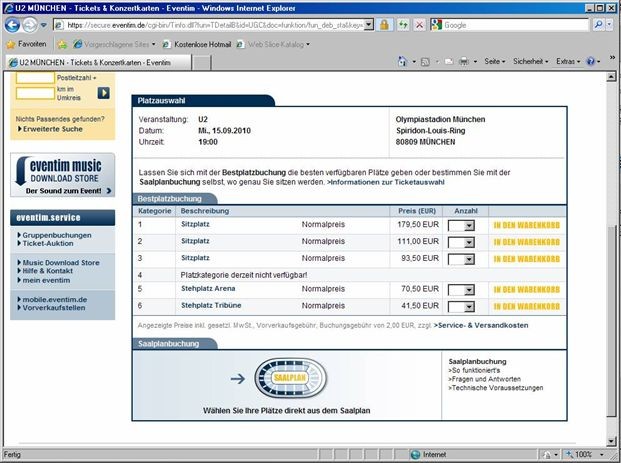Expand the address bar URL dropdown
Viewport: 621px width, 463px height.
tap(368, 24)
